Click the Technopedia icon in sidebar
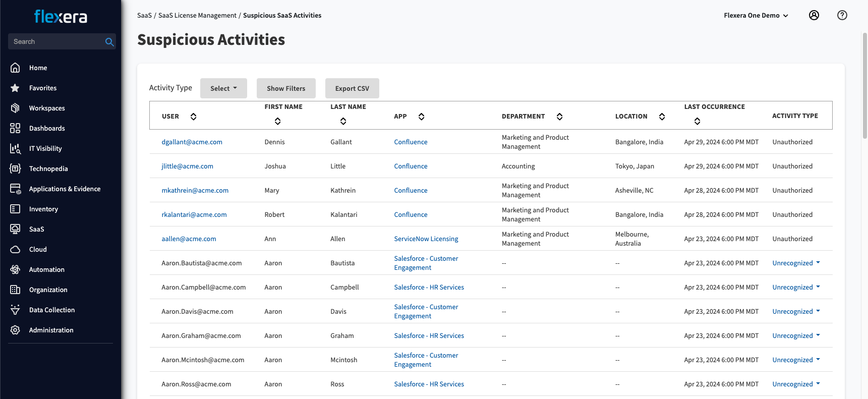Viewport: 868px width, 399px height. 15,168
